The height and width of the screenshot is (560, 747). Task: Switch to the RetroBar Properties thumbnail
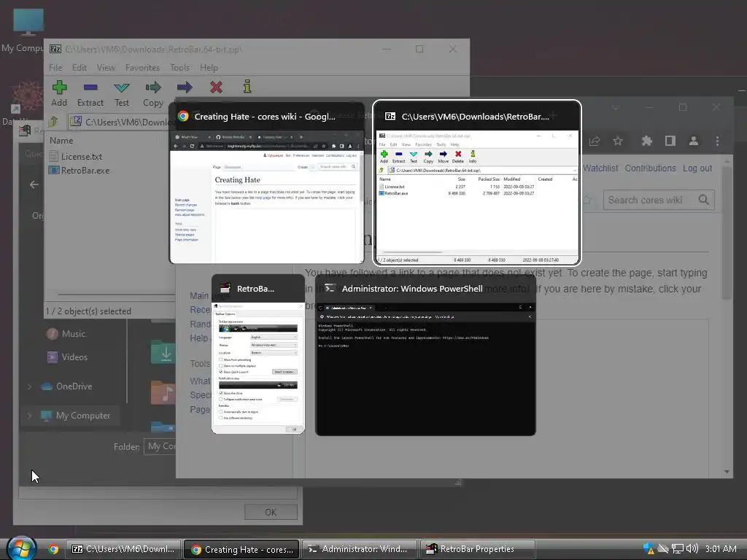tap(258, 354)
